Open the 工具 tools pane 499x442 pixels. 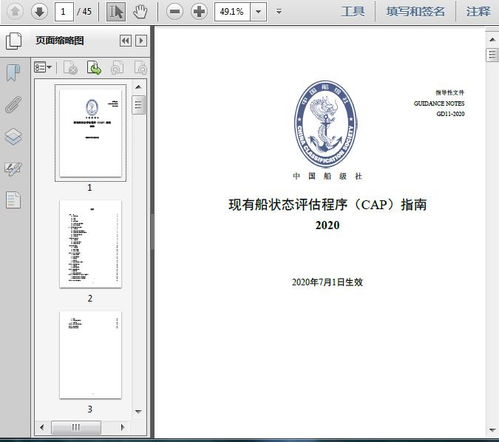(353, 12)
